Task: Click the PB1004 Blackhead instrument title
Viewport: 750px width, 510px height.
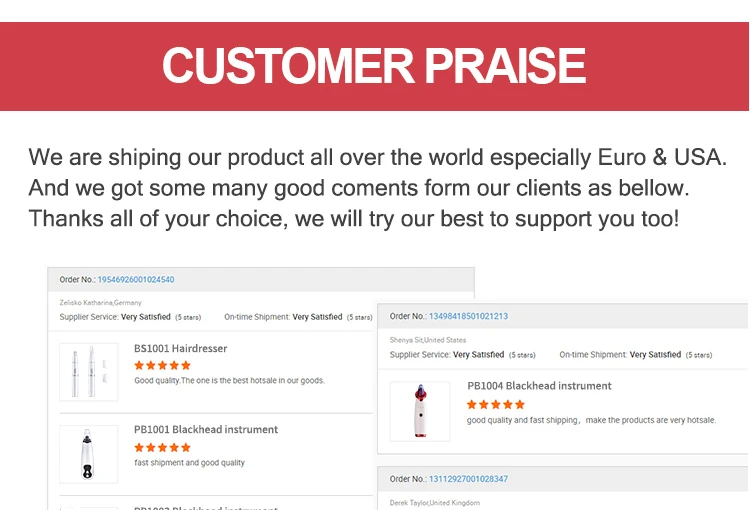Action: [x=539, y=386]
